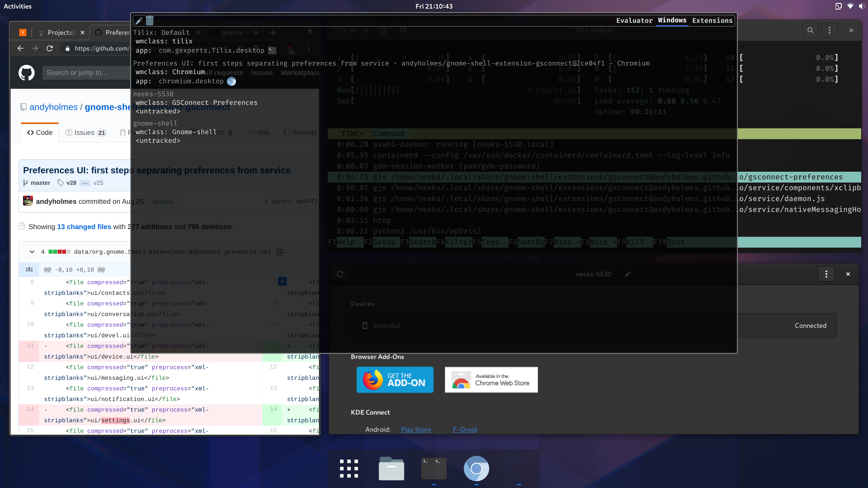Click the 'Tilix: Default' window entry

161,33
